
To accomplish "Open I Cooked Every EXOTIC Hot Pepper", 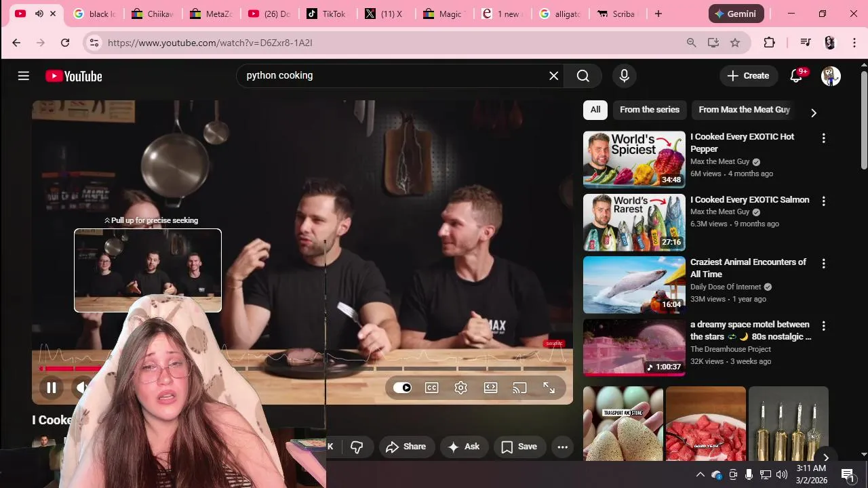I will 742,143.
